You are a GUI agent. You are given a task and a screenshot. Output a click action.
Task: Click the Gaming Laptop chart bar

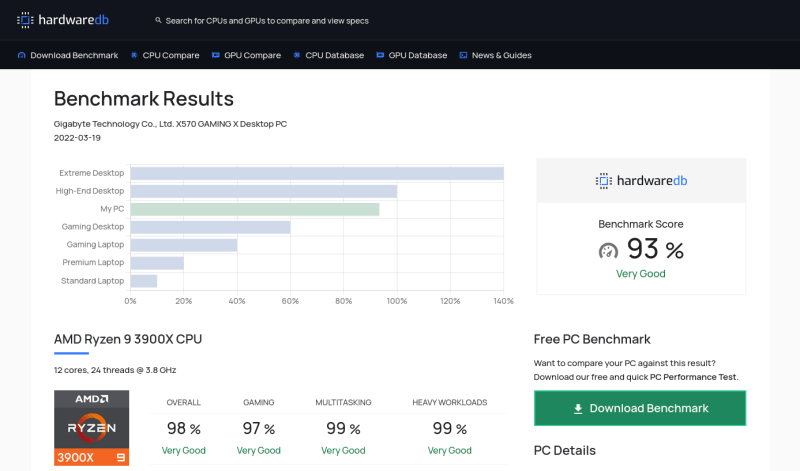tap(184, 245)
